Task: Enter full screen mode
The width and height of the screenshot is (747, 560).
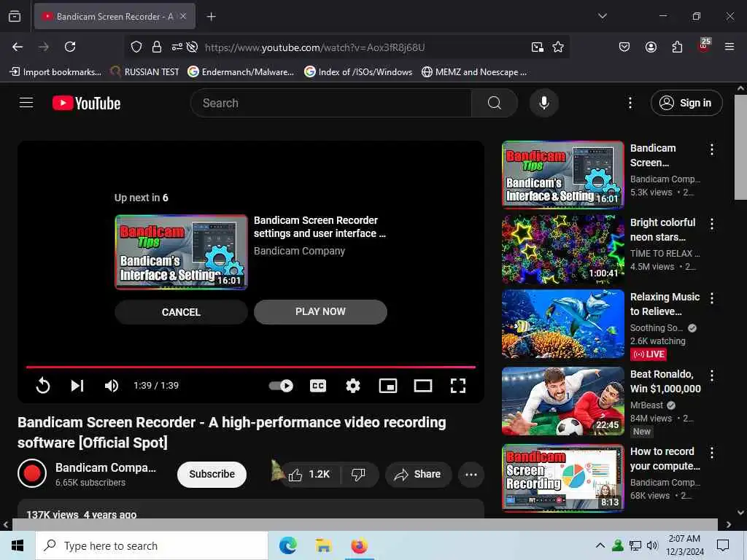Action: coord(458,385)
